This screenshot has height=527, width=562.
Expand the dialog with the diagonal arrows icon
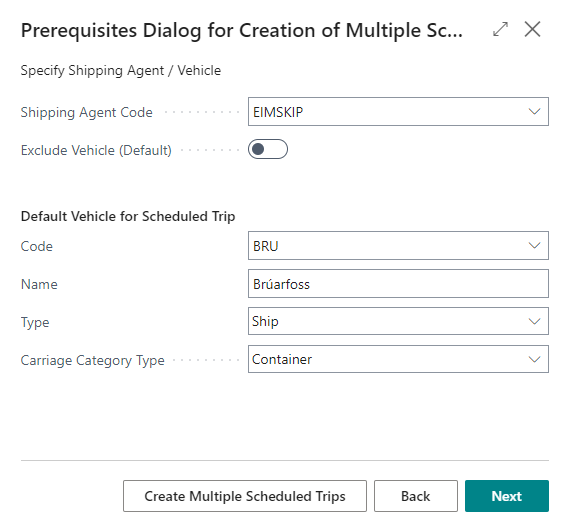pyautogui.click(x=500, y=29)
